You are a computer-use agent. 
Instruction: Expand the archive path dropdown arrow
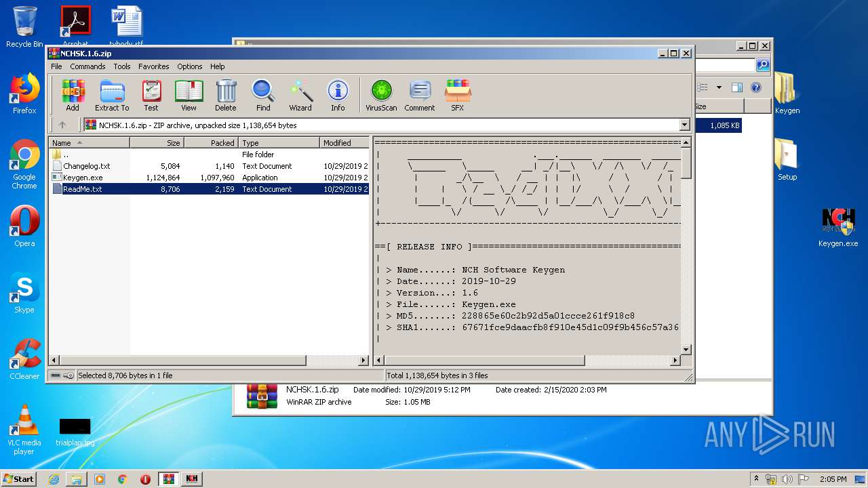[684, 125]
